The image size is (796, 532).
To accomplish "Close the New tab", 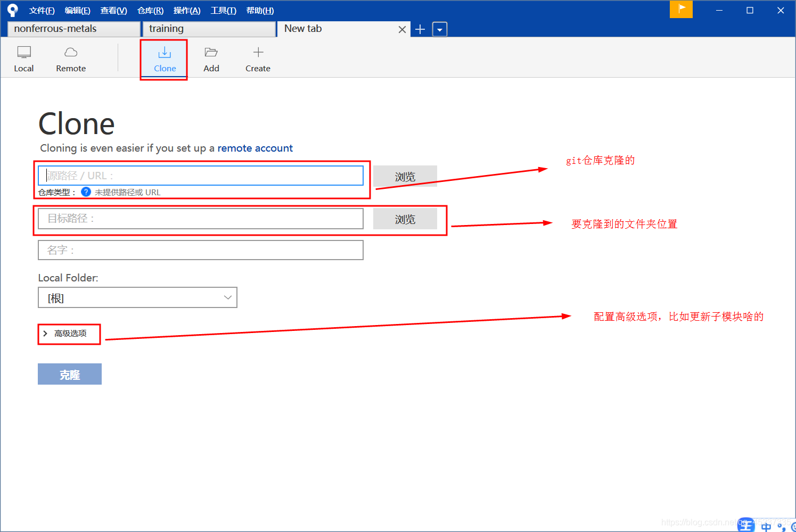I will (x=402, y=30).
